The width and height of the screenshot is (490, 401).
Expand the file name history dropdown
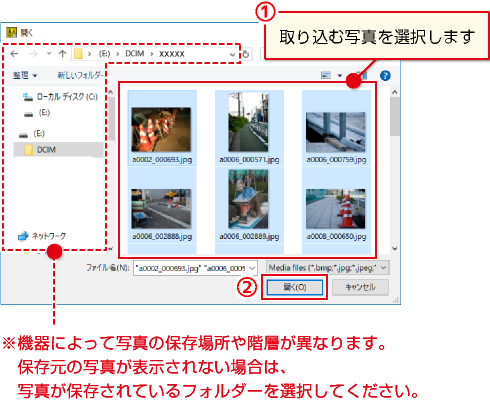coord(252,268)
